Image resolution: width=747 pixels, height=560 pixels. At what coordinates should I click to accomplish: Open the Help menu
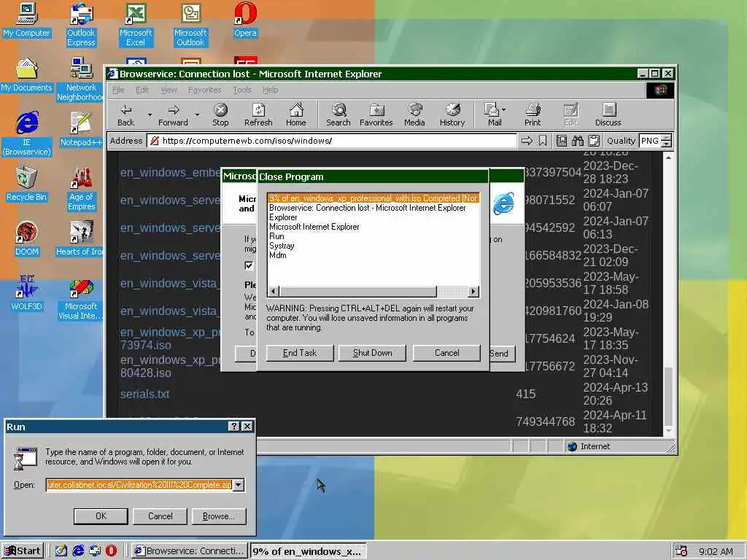point(271,90)
